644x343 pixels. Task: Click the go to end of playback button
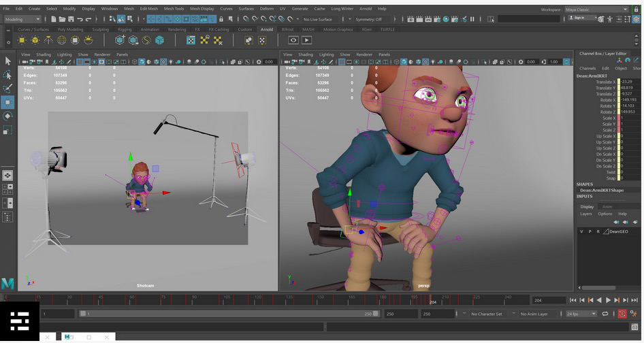635,300
